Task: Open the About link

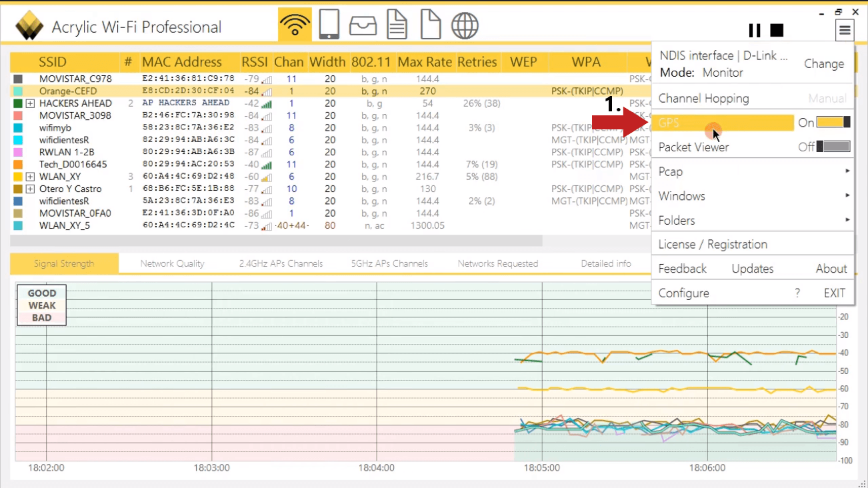Action: point(831,269)
